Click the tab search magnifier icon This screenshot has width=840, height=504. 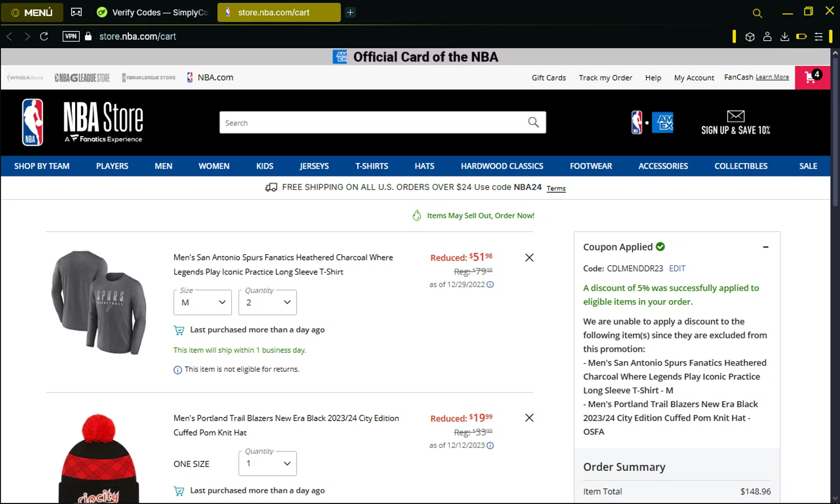point(757,13)
